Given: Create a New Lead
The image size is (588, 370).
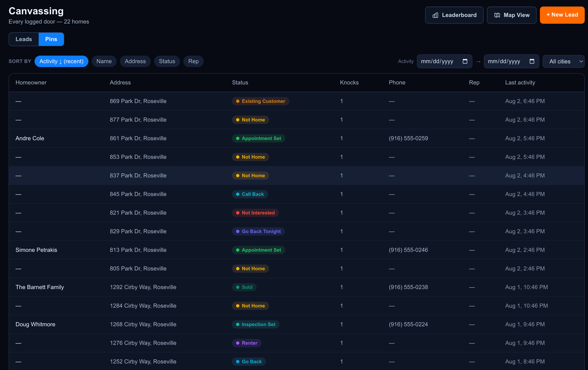Looking at the screenshot, I should [x=562, y=15].
